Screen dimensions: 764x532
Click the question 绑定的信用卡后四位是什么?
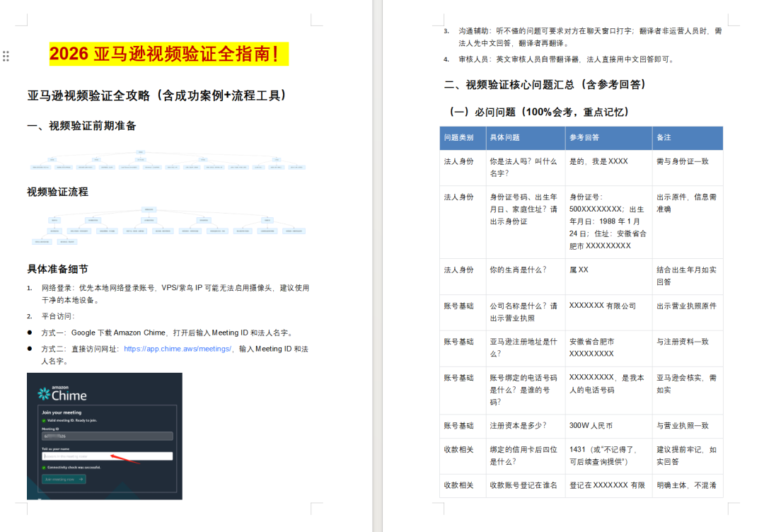point(523,456)
